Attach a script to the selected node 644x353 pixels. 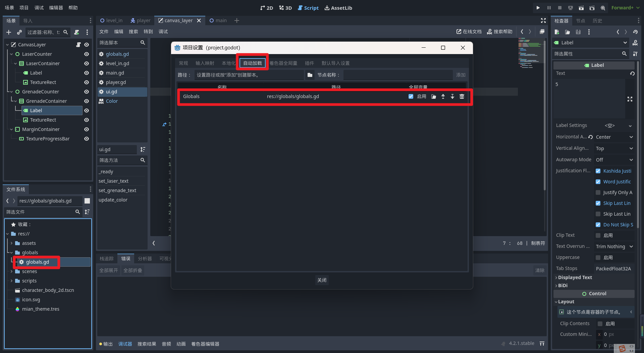click(77, 32)
